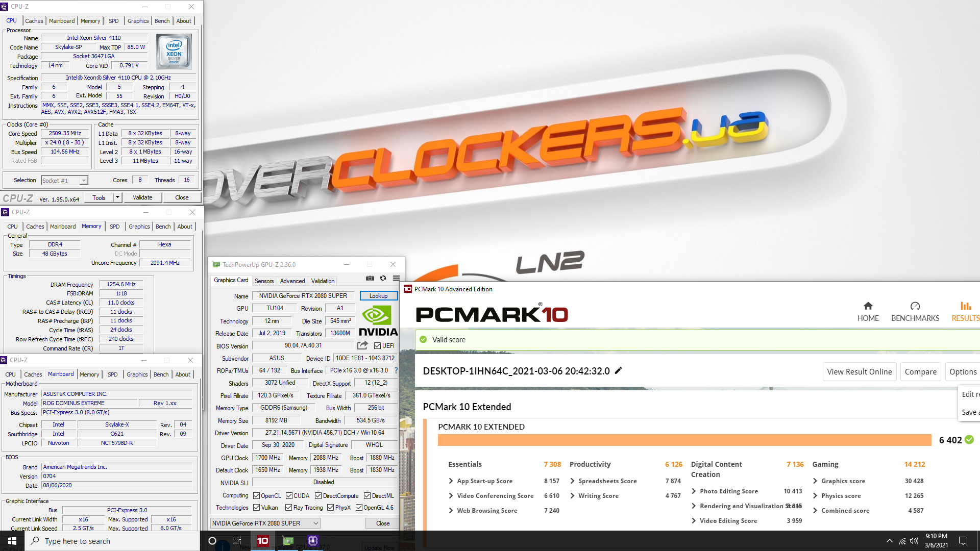Click the GPU-Z taskbar icon
The width and height of the screenshot is (980, 551).
point(288,541)
